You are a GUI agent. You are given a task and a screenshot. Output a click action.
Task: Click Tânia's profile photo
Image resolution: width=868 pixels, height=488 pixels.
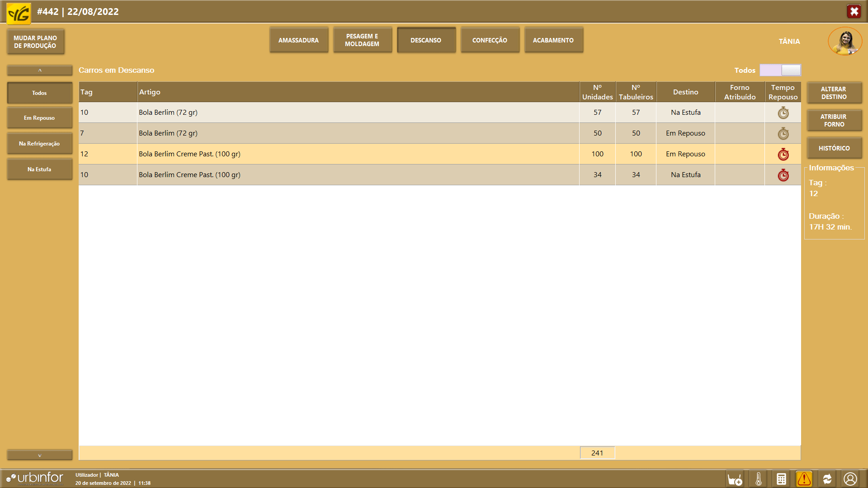coord(844,41)
